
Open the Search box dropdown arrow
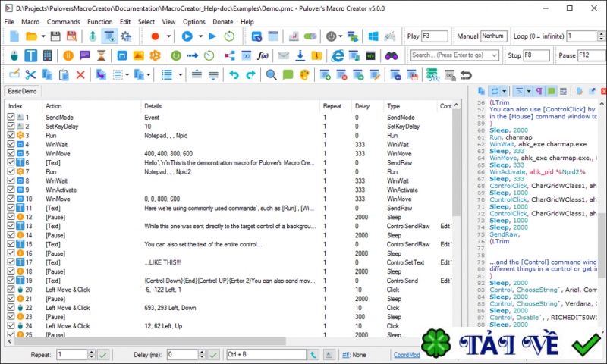(495, 55)
